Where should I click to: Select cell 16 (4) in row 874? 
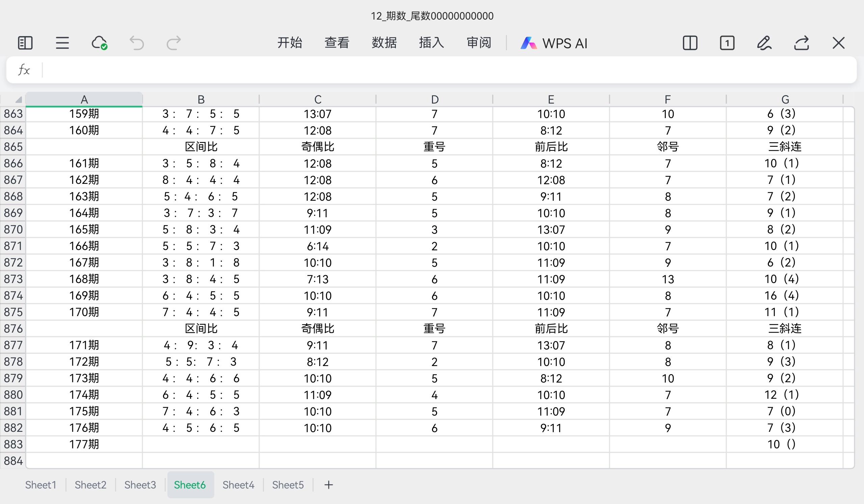click(x=785, y=296)
